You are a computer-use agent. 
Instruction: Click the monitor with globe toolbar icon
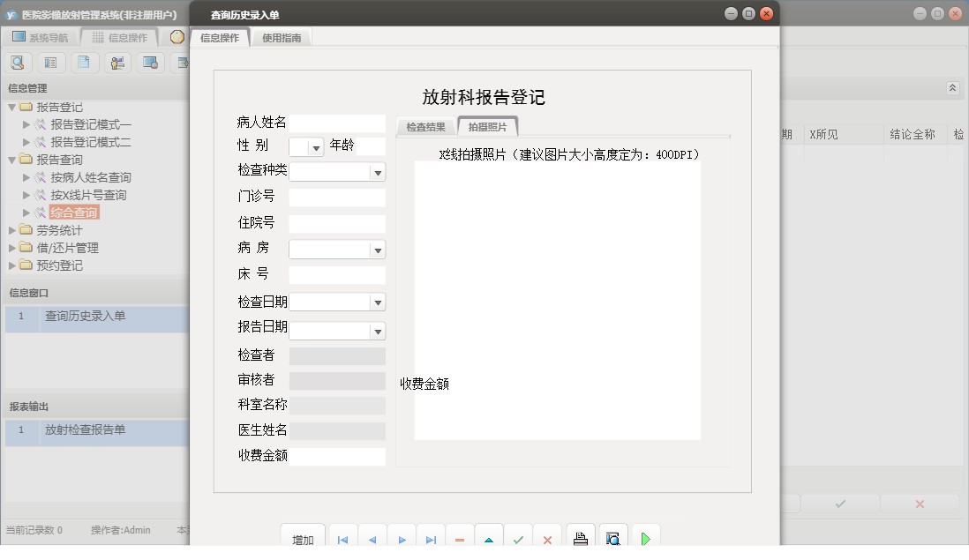[150, 63]
